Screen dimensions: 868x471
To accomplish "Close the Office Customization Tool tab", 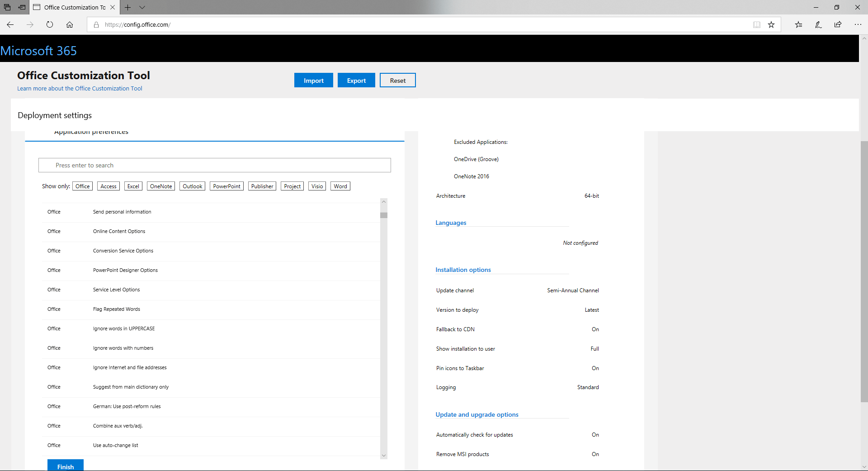I will pos(113,7).
